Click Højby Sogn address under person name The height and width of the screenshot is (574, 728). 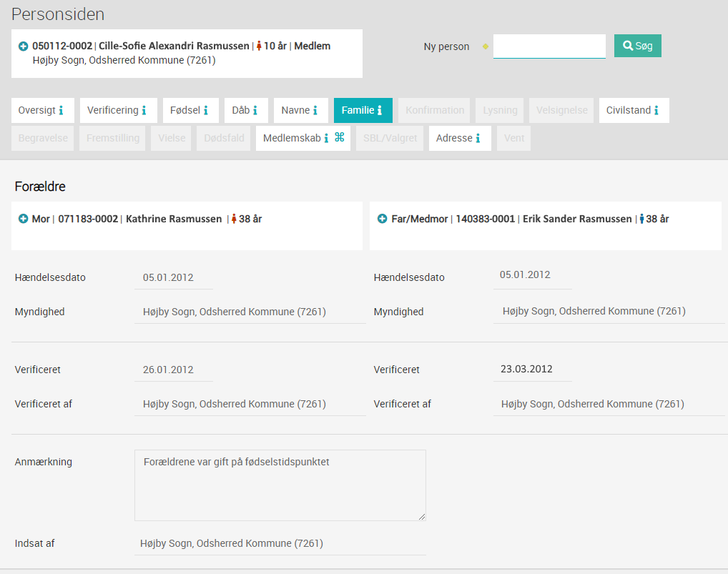pos(124,60)
